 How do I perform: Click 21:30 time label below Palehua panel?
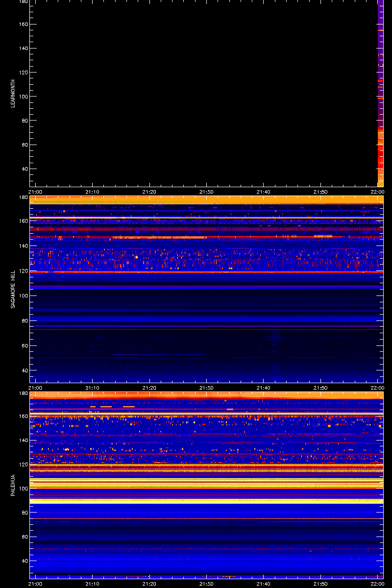coord(206,584)
